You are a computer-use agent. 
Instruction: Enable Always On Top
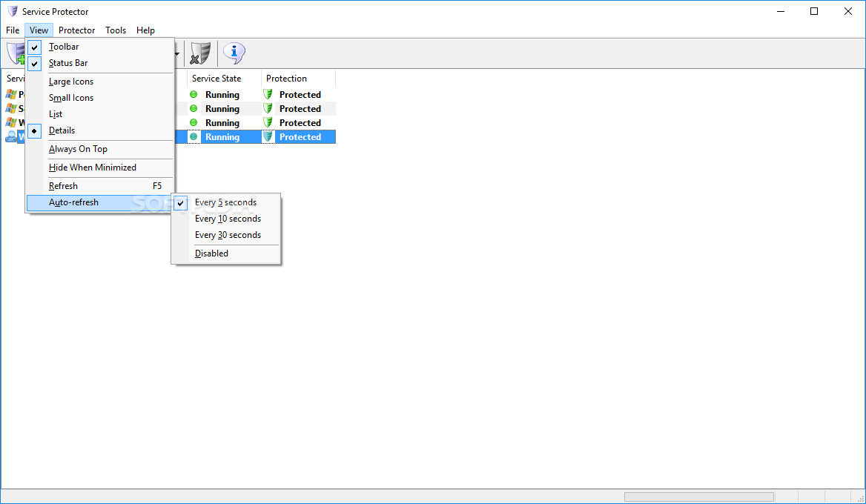pos(99,149)
